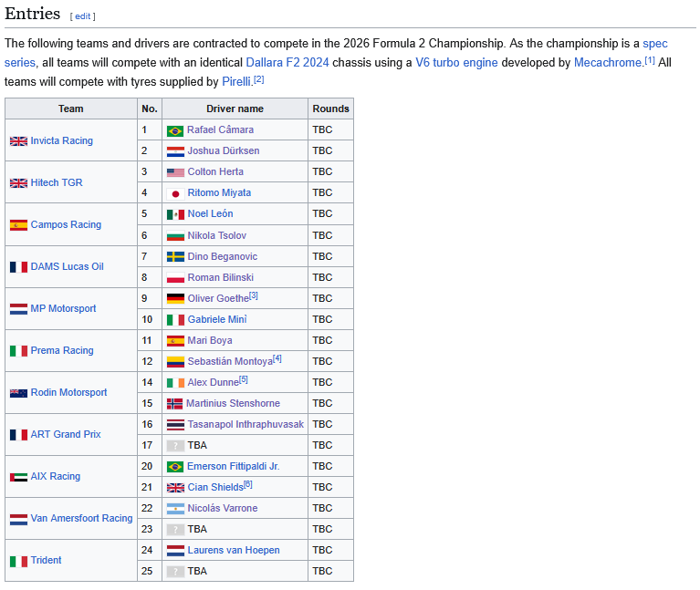Click the Ireland flag beside Alex Dunne

click(x=175, y=383)
